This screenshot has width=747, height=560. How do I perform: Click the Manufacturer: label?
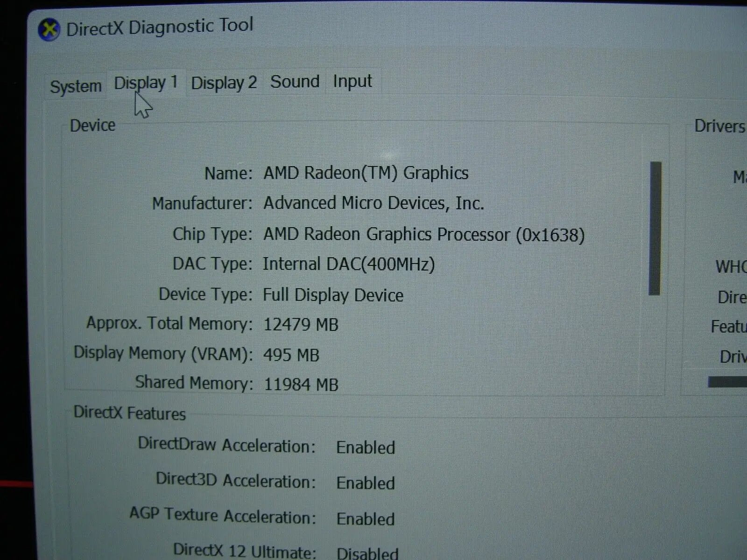tap(202, 203)
